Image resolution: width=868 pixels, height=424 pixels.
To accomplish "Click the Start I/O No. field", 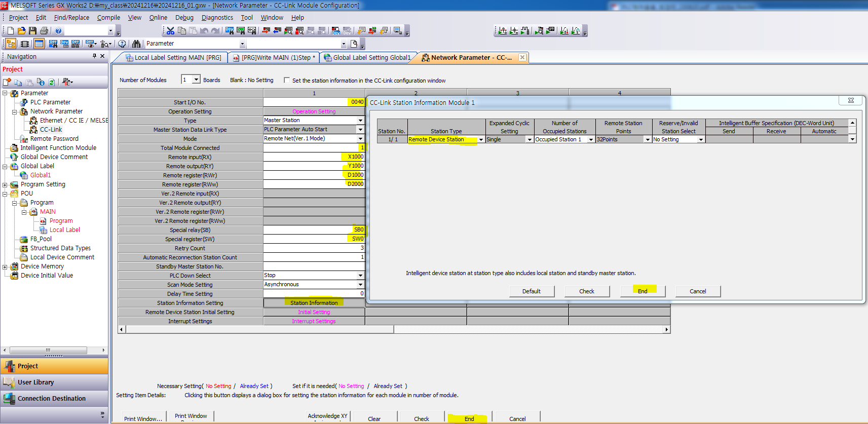I will (x=314, y=102).
